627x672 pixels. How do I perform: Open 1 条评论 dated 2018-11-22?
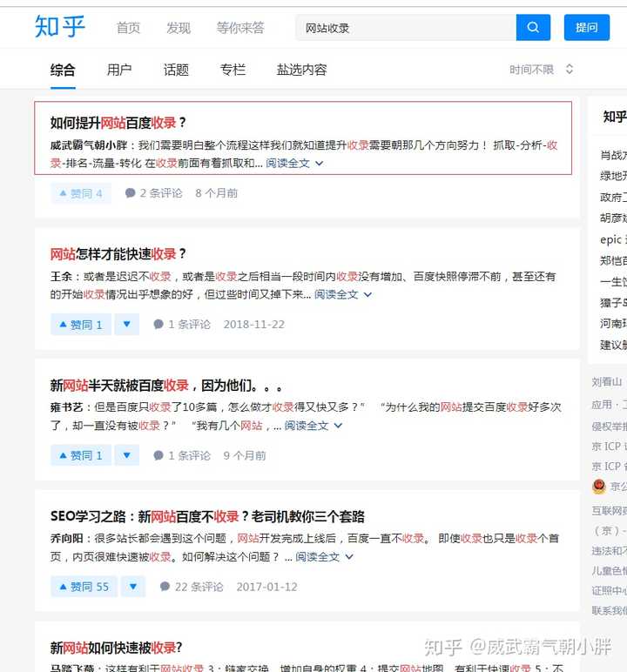pyautogui.click(x=182, y=325)
